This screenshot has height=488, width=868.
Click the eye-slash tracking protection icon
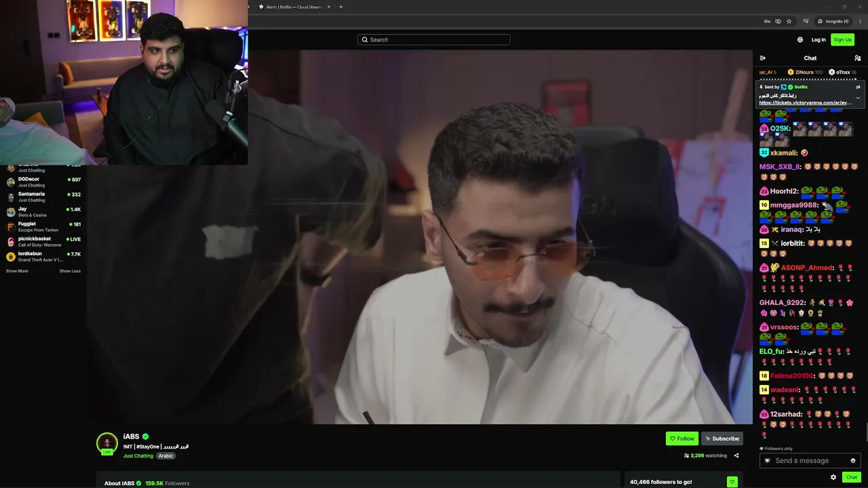[778, 21]
